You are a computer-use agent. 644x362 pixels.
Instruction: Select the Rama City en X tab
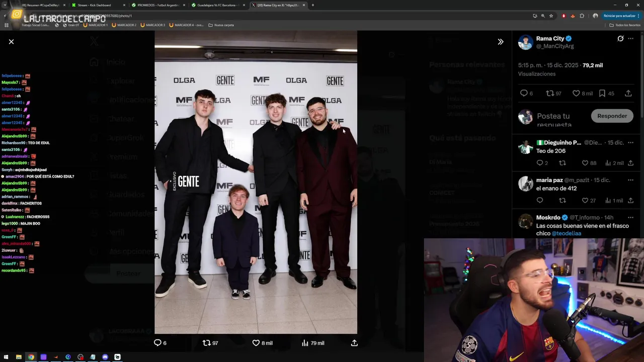click(x=278, y=5)
